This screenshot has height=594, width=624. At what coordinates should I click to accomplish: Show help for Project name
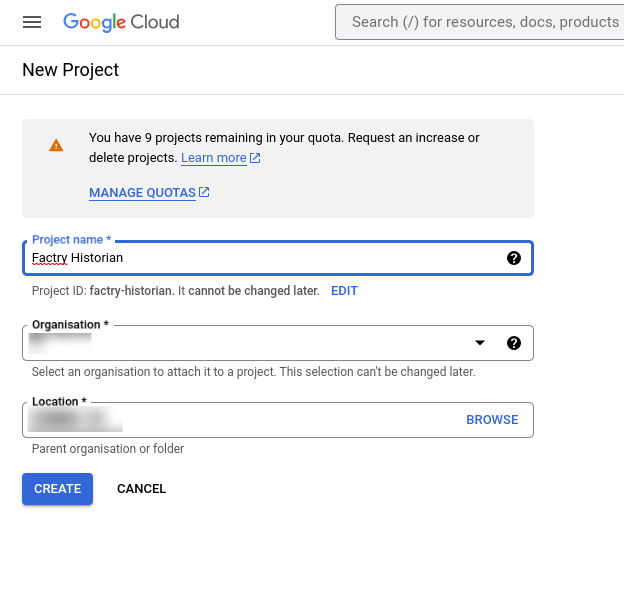tap(514, 258)
